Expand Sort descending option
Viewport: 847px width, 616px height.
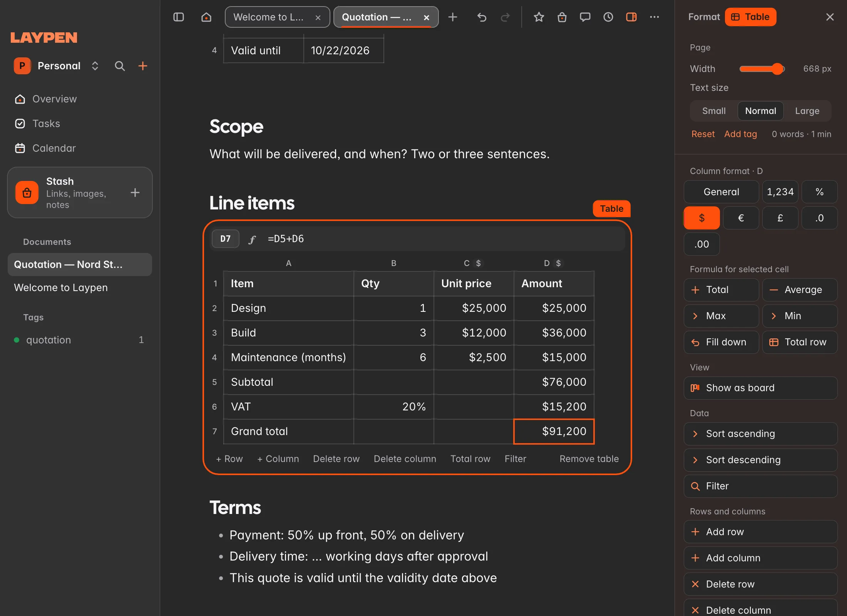[761, 460]
